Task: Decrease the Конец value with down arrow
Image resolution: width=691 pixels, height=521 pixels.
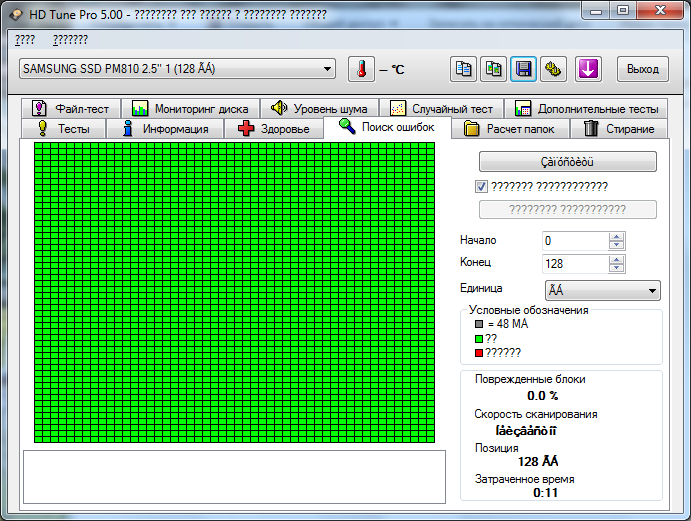Action: pos(617,268)
